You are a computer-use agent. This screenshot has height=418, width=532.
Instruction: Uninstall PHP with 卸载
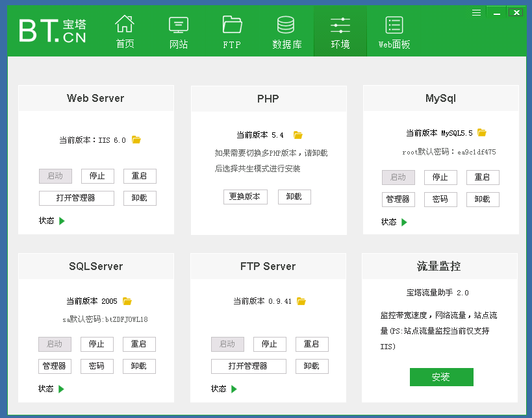294,197
